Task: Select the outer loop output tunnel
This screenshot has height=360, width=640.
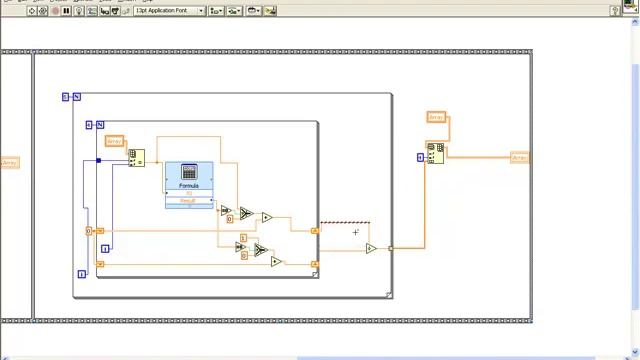Action: 391,248
